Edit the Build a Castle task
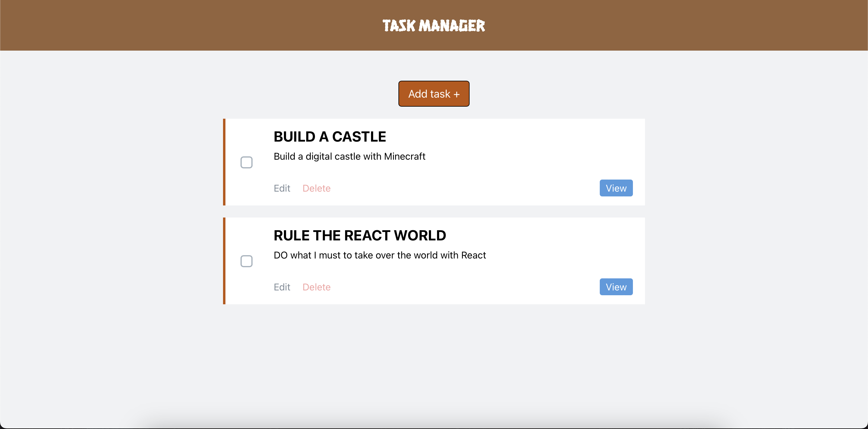Image resolution: width=868 pixels, height=429 pixels. pyautogui.click(x=282, y=188)
